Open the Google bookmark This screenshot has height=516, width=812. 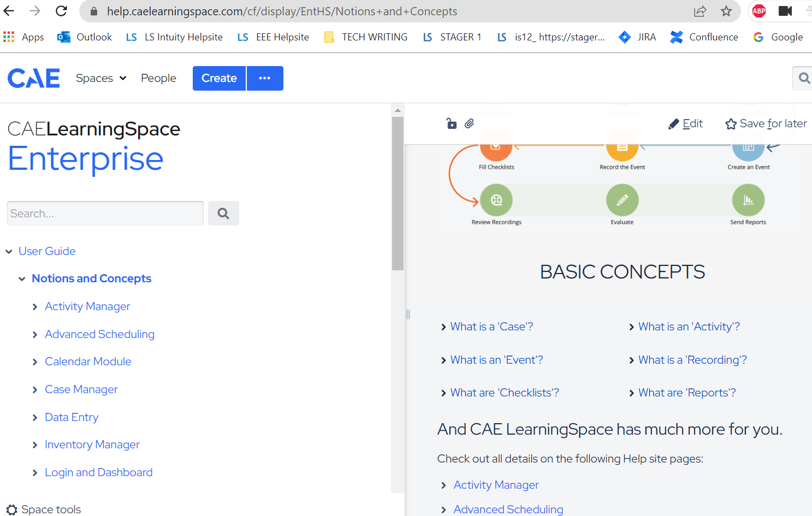(778, 37)
